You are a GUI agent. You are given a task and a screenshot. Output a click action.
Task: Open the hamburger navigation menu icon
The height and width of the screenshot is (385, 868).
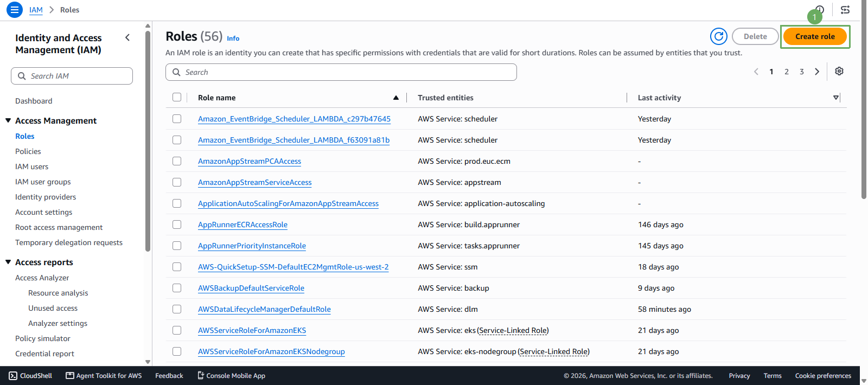coord(15,10)
